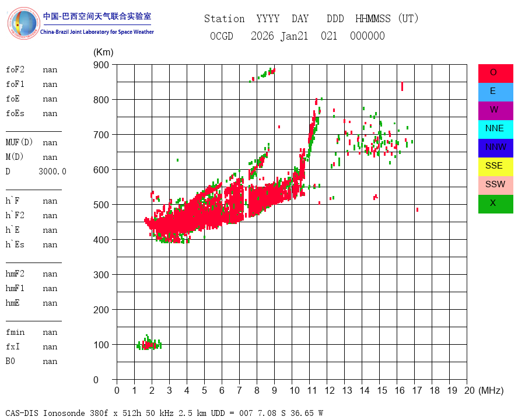This screenshot has height=420, width=525.
Task: Click the foF1 parameter label
Action: [x=15, y=84]
